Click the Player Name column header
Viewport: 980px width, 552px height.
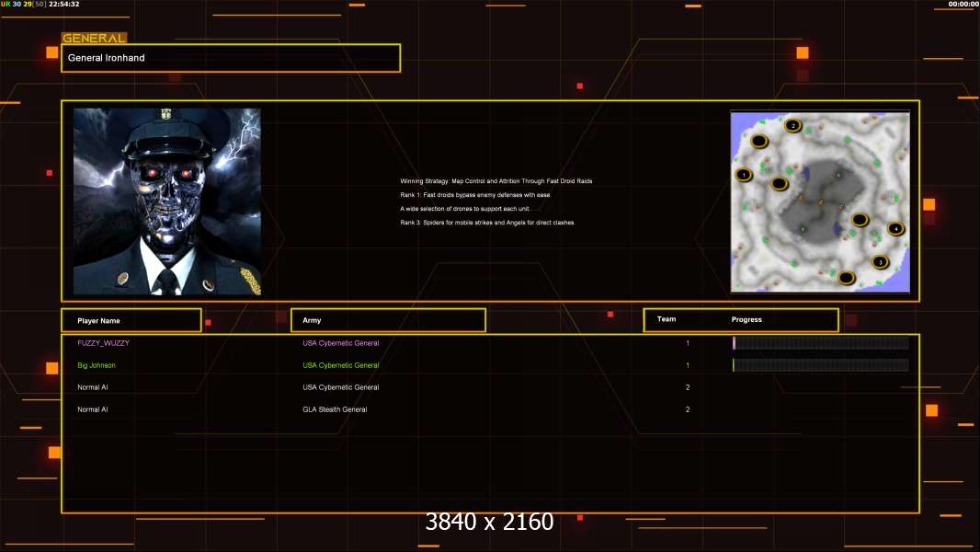131,320
